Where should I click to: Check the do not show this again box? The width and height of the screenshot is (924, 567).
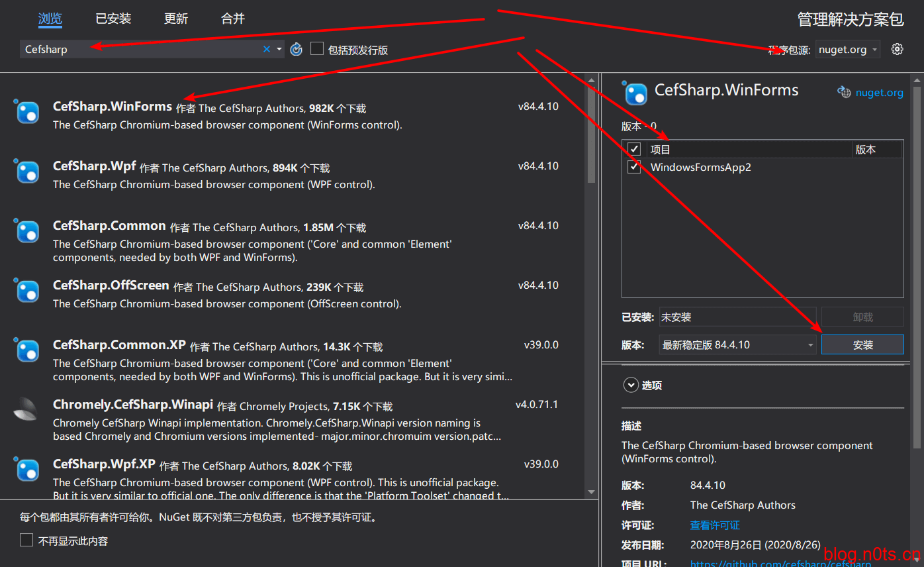pyautogui.click(x=26, y=540)
